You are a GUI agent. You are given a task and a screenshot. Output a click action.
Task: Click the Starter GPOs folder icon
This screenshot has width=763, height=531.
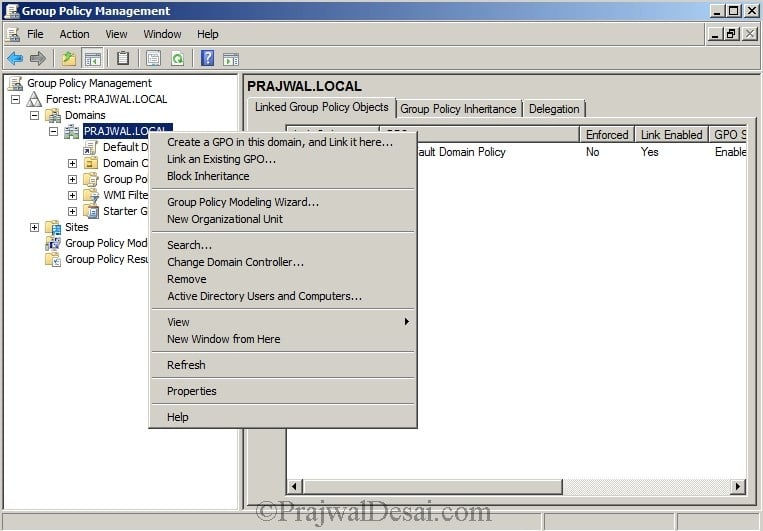(91, 211)
